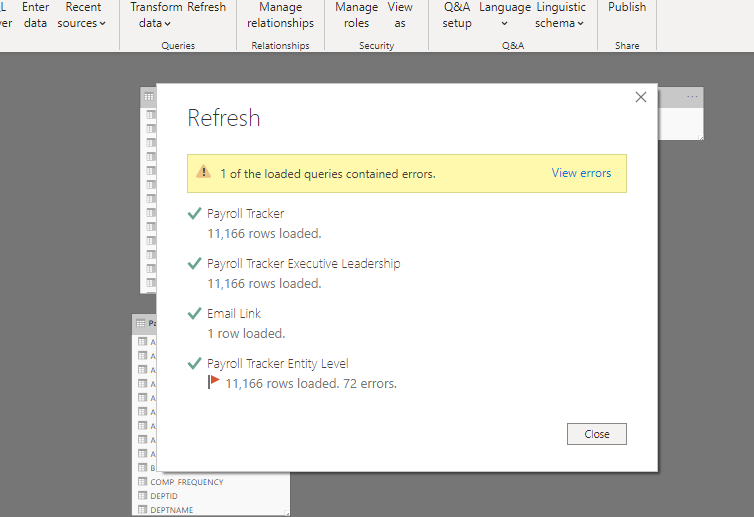This screenshot has height=517, width=754.
Task: Select '1 row loaded.' status text
Action: click(246, 334)
